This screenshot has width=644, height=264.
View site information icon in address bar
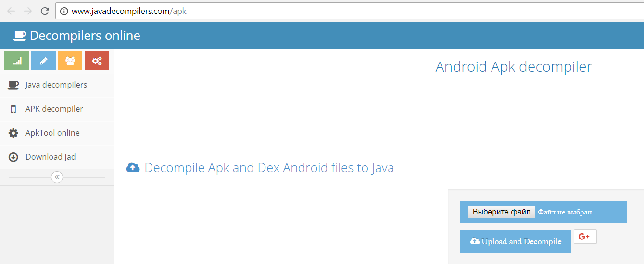pos(64,11)
